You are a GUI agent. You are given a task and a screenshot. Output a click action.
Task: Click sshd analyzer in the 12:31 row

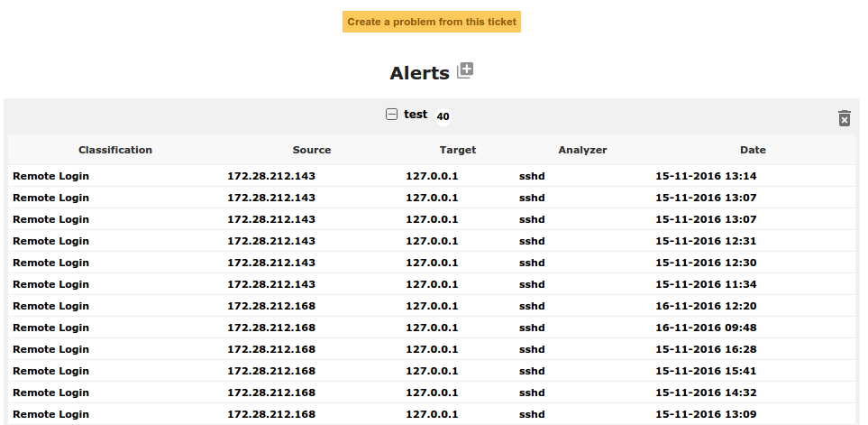(532, 241)
